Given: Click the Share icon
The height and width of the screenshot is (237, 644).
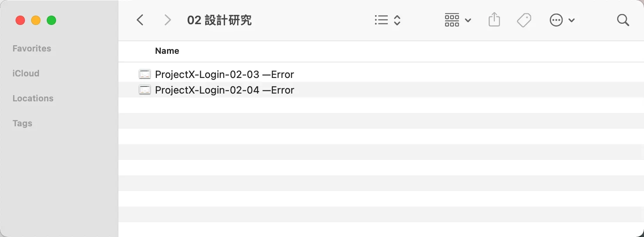Looking at the screenshot, I should click(x=494, y=19).
